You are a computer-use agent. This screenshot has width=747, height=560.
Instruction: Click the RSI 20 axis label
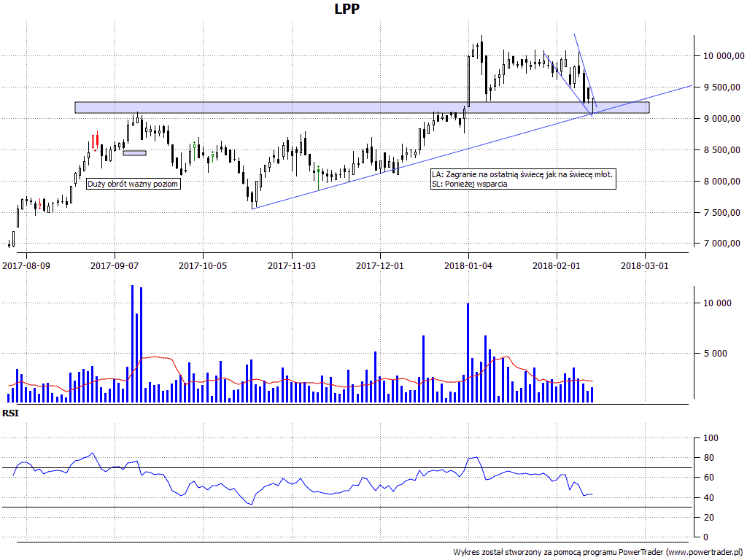(x=709, y=517)
